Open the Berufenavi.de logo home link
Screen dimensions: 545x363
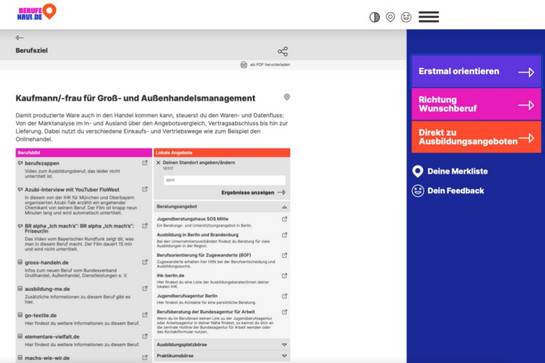tap(37, 13)
